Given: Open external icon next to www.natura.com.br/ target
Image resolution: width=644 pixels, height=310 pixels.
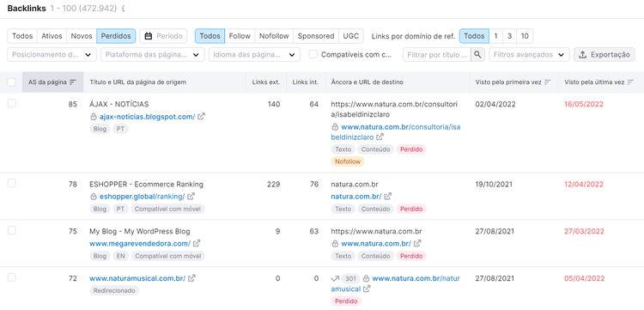Looking at the screenshot, I should (x=417, y=244).
